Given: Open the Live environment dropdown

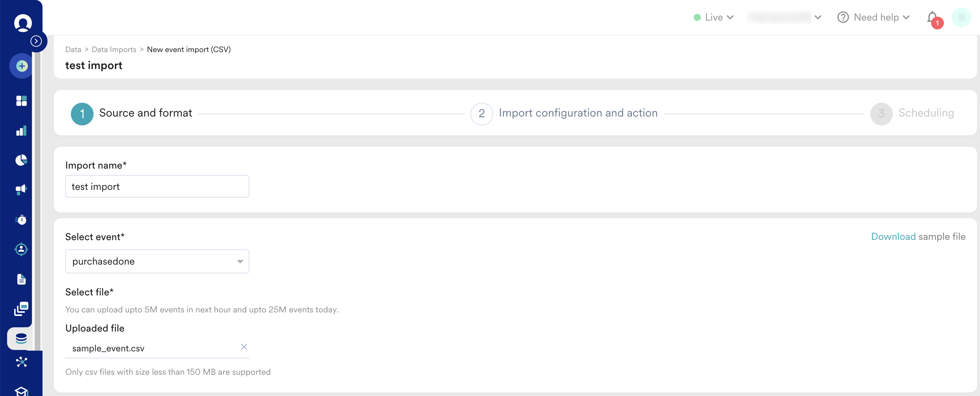Looking at the screenshot, I should click(x=714, y=17).
